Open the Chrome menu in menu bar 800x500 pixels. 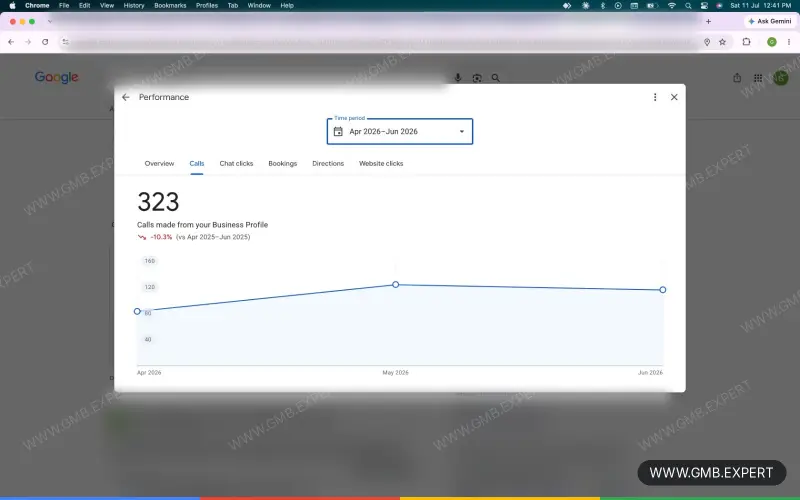click(37, 6)
